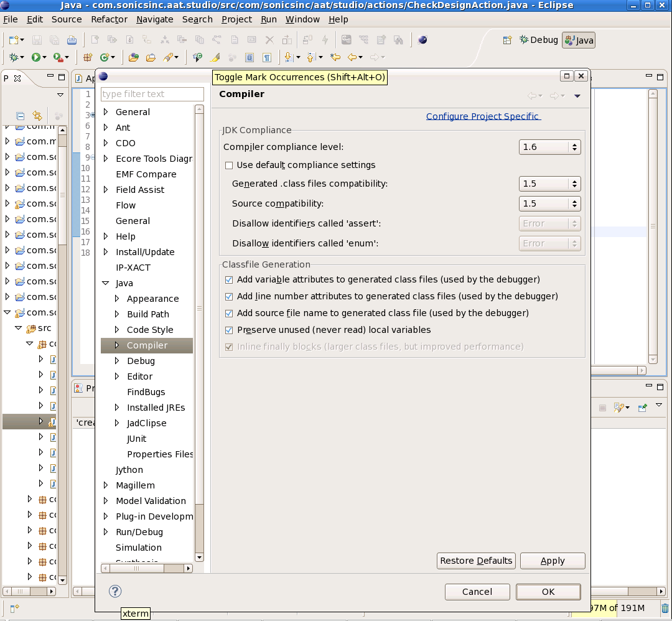Click the green Run button icon
This screenshot has height=621, width=672.
click(35, 57)
